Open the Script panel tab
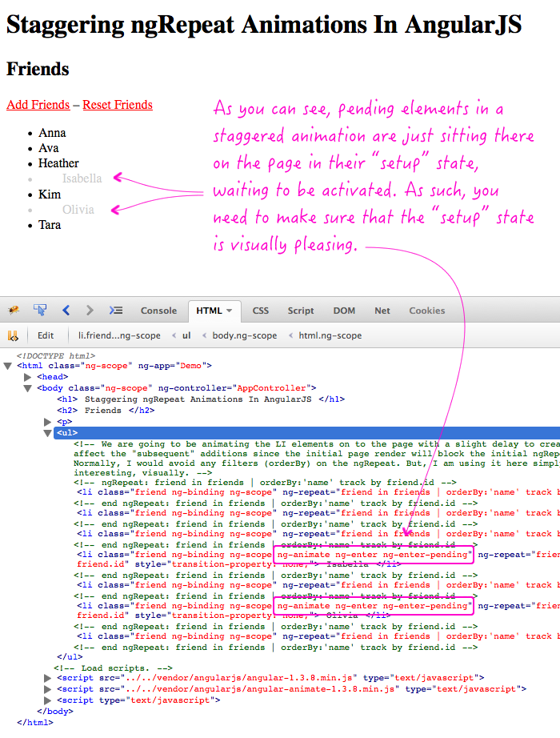This screenshot has height=738, width=560. pyautogui.click(x=301, y=311)
